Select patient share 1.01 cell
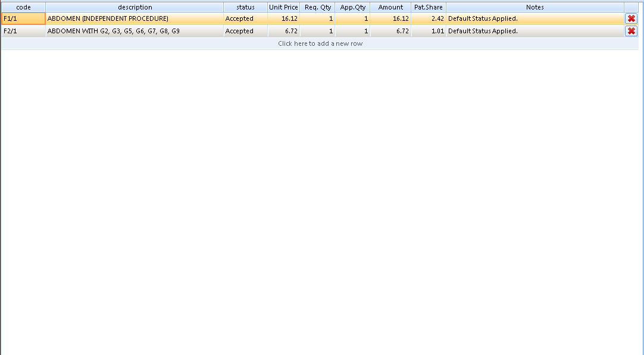644x355 pixels. click(x=429, y=31)
